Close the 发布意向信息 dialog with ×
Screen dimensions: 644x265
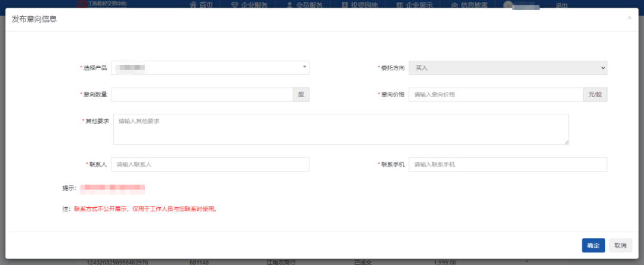629,18
